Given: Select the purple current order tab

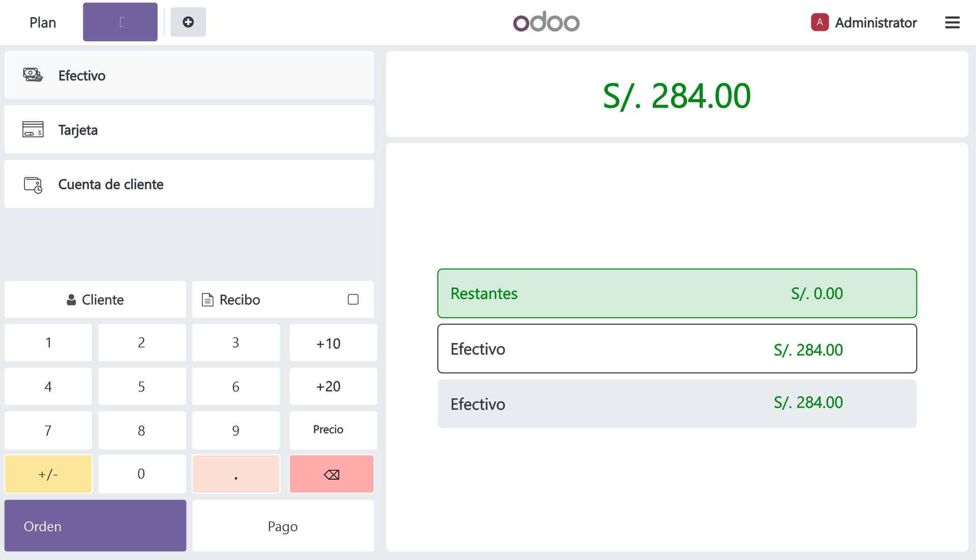Looking at the screenshot, I should pyautogui.click(x=120, y=22).
